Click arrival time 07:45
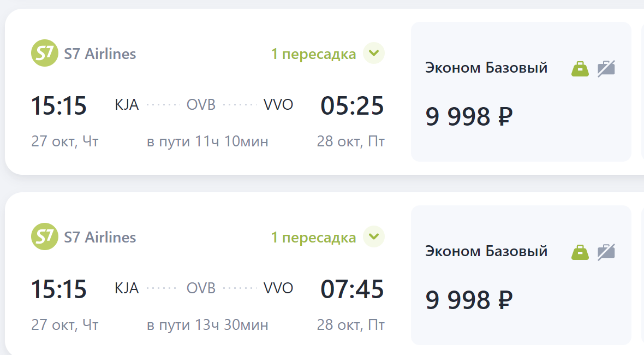Image resolution: width=644 pixels, height=355 pixels. click(x=352, y=289)
